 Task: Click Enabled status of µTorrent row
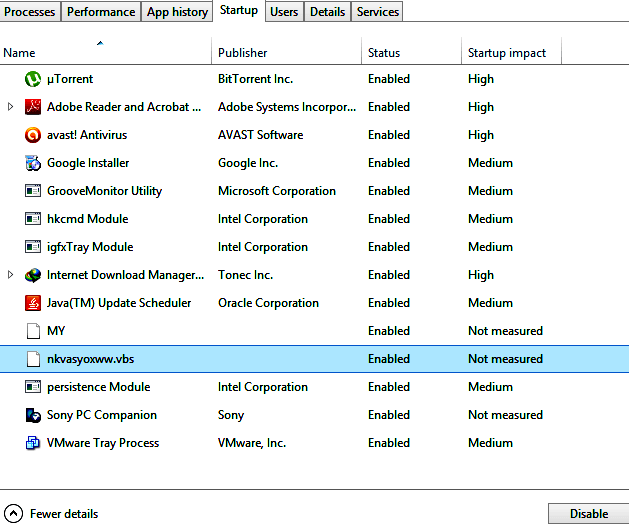pyautogui.click(x=389, y=79)
